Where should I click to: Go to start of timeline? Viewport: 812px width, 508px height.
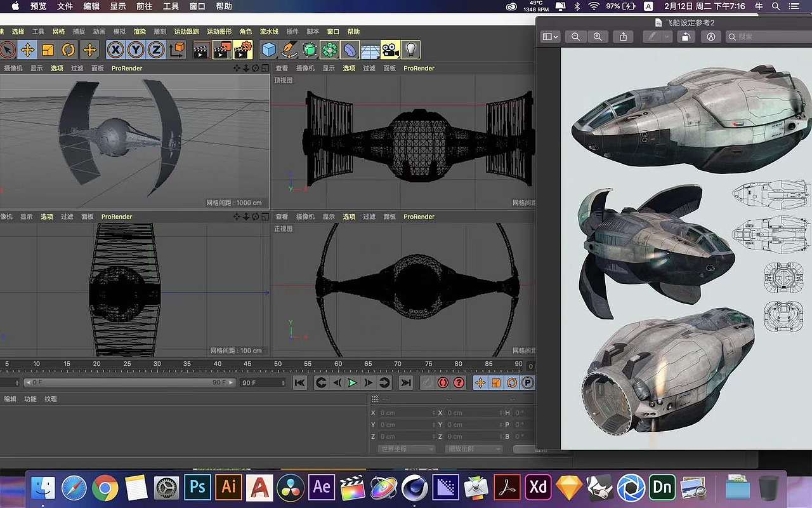300,382
